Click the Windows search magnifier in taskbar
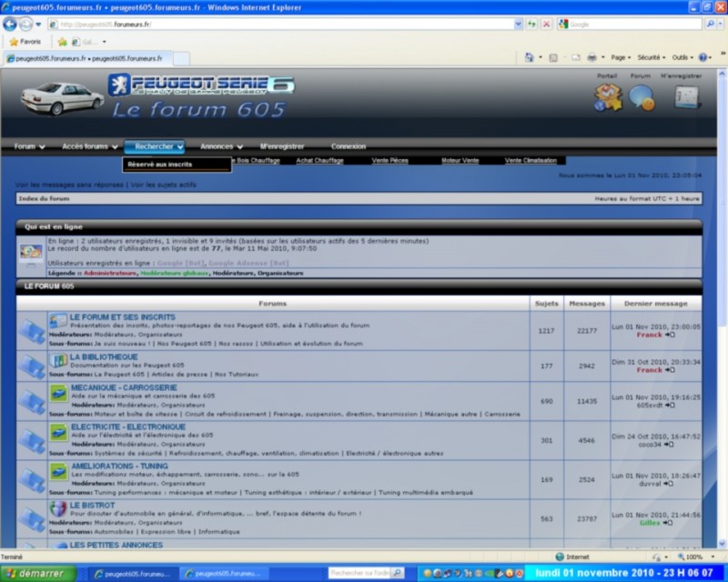Image resolution: width=728 pixels, height=582 pixels. coord(397,573)
